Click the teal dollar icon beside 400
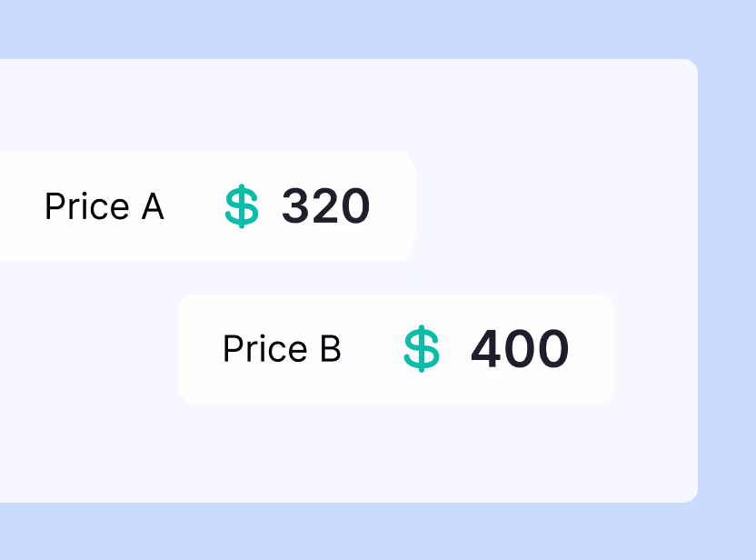This screenshot has height=560, width=756. tap(422, 349)
